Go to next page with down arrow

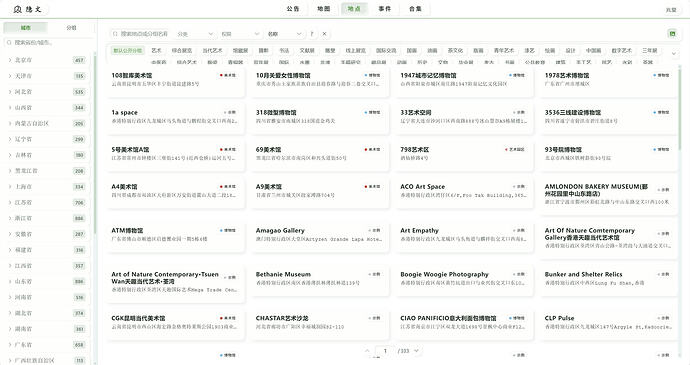[416, 351]
